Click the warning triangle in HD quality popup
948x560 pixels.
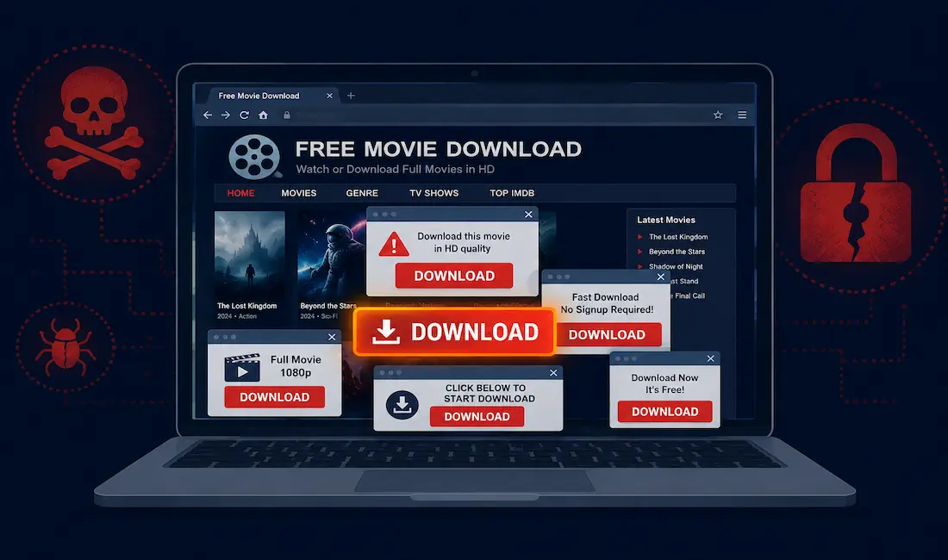[394, 244]
